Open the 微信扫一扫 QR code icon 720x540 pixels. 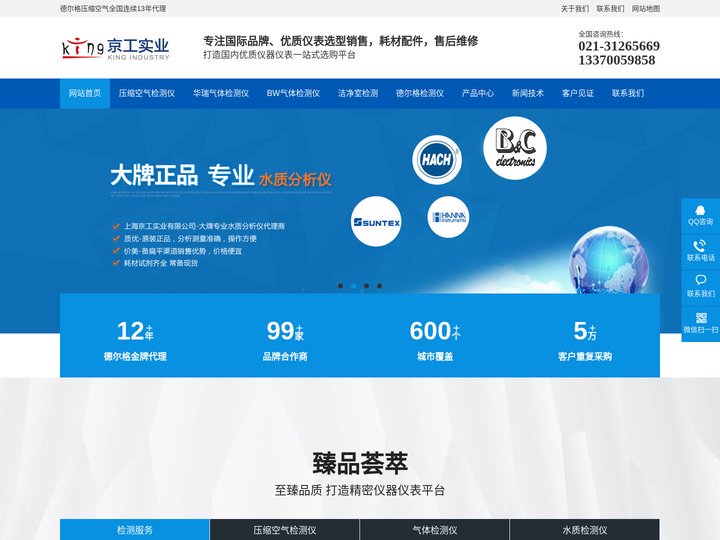701,318
